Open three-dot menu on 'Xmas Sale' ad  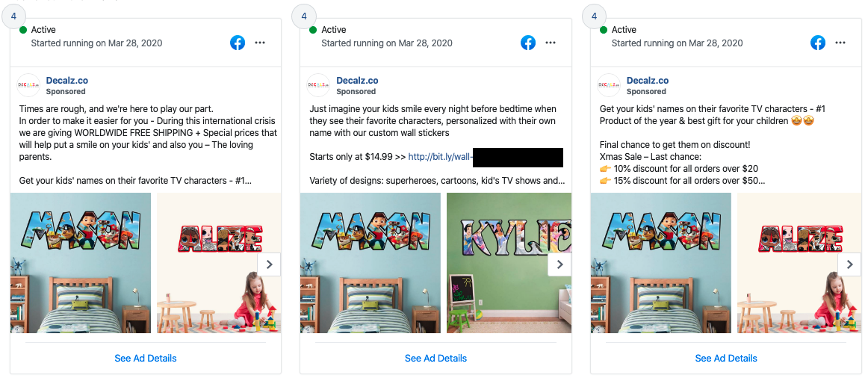click(840, 43)
